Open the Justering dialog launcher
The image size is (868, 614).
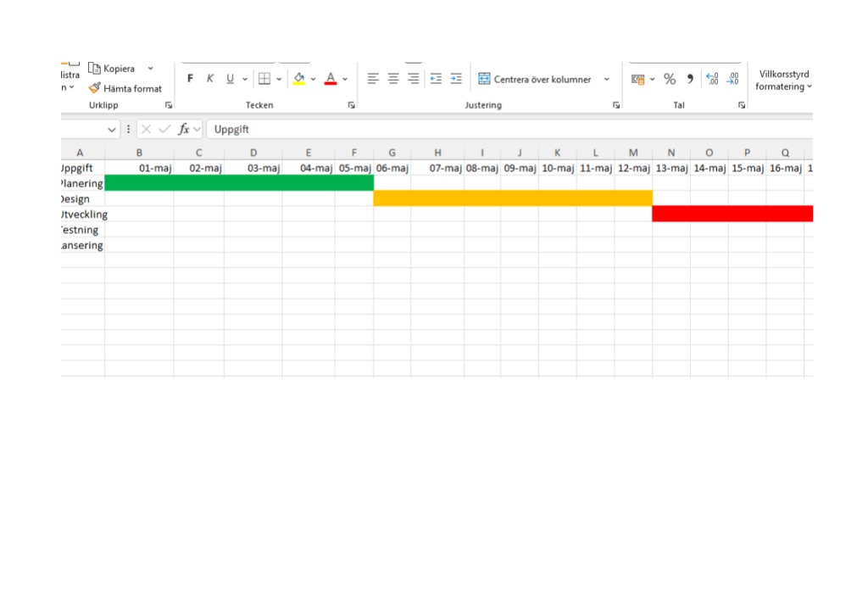(616, 105)
